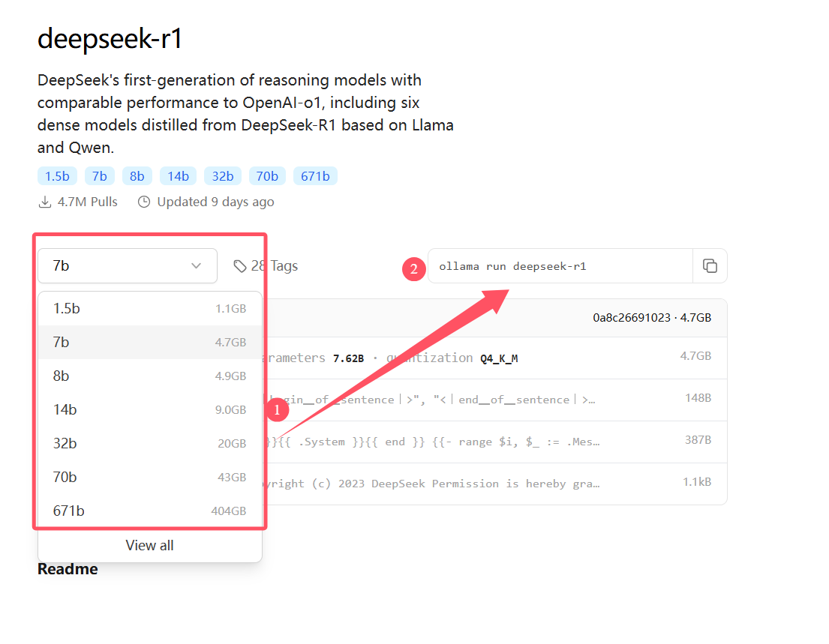Click the 1.5b blue tag pill
829x644 pixels.
57,176
